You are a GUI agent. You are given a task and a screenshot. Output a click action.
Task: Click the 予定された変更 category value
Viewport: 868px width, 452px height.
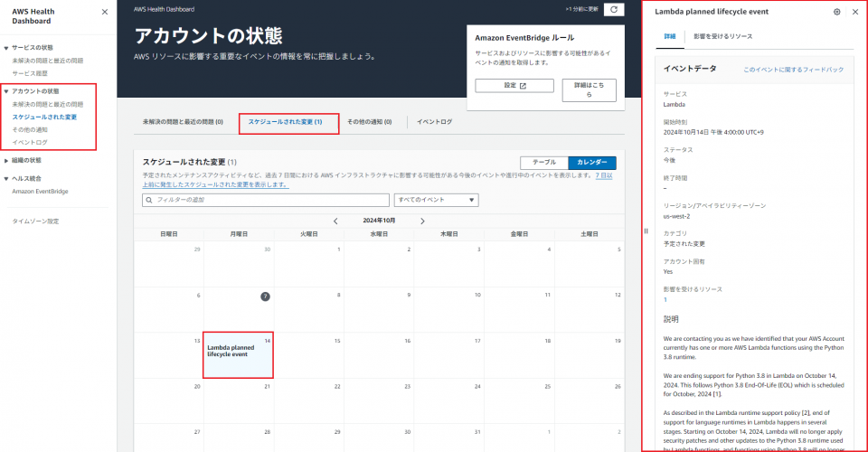(684, 244)
